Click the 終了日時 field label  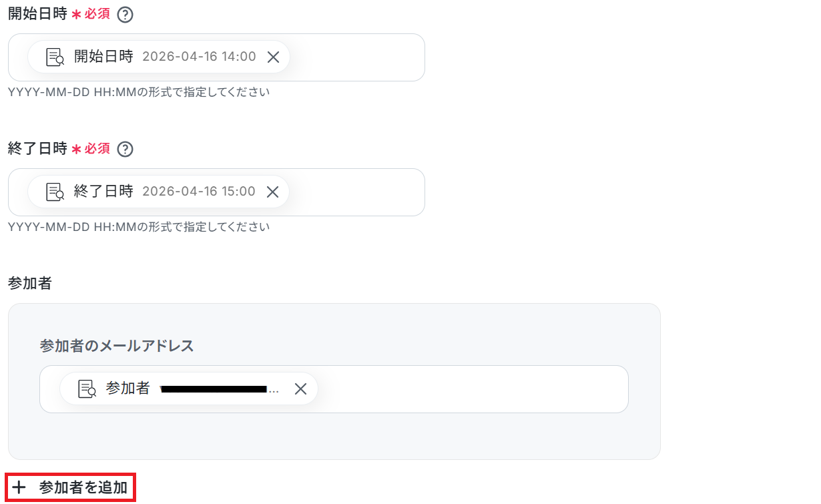(37, 149)
